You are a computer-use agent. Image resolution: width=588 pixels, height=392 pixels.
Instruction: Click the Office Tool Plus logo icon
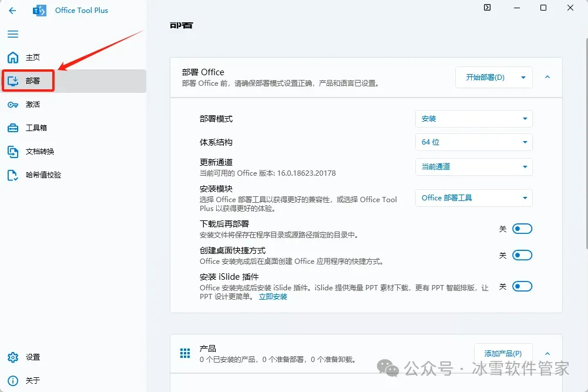[39, 11]
